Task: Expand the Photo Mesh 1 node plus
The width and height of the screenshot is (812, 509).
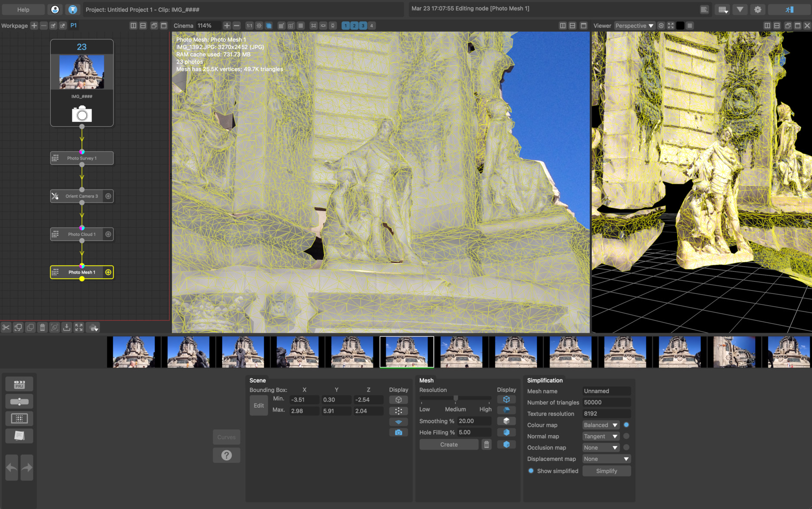Action: pyautogui.click(x=108, y=272)
